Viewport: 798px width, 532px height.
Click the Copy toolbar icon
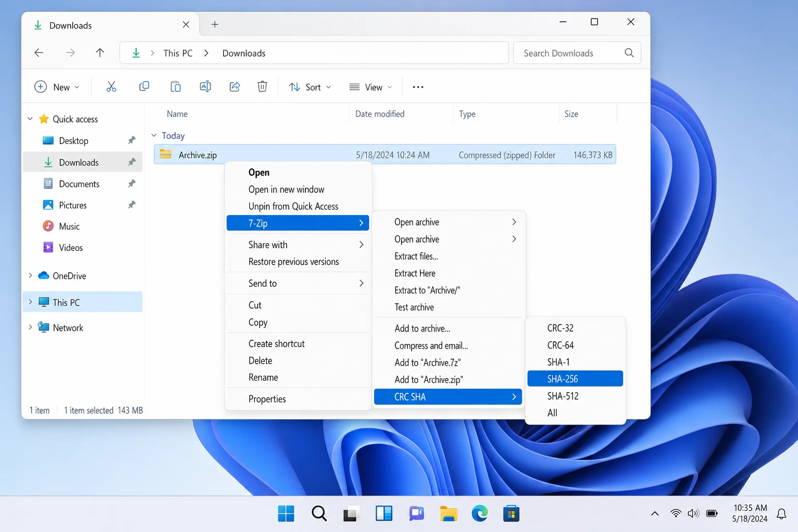tap(144, 87)
